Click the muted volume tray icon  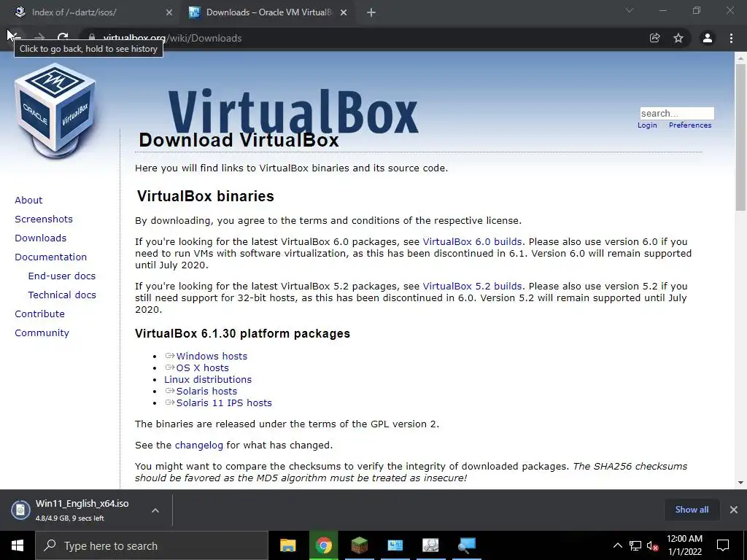[652, 545]
